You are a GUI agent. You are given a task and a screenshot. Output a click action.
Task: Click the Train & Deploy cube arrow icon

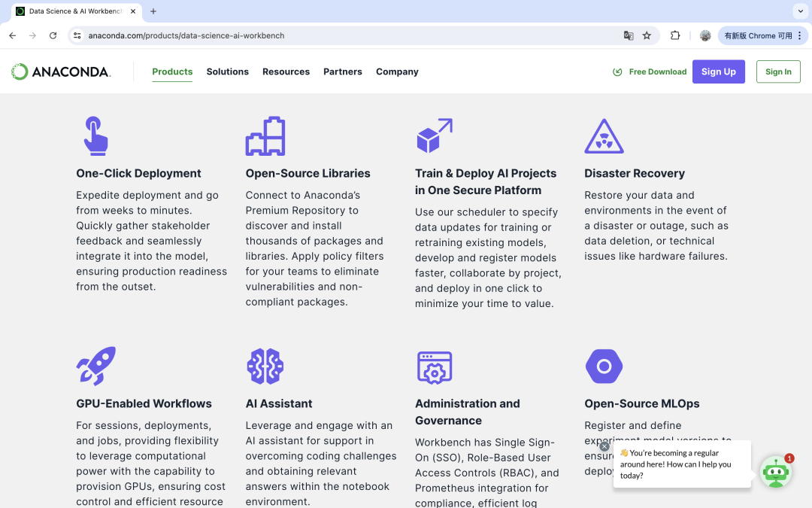435,136
